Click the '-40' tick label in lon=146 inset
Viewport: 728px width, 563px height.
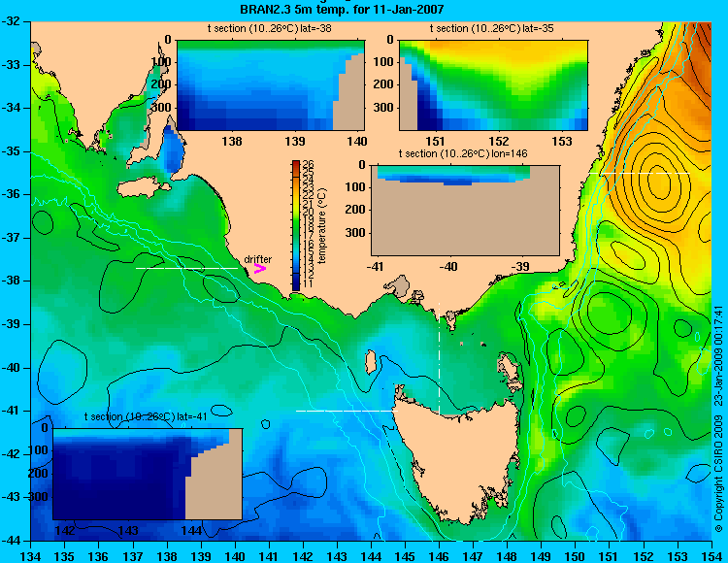point(448,266)
